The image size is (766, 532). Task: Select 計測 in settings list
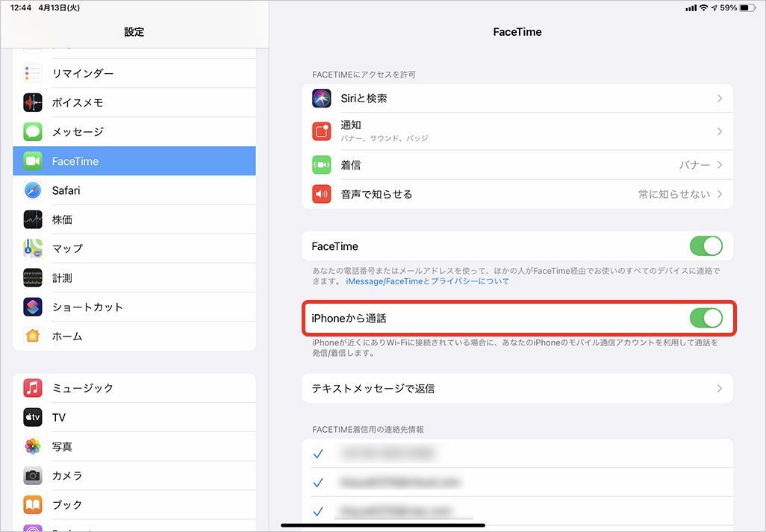[134, 278]
